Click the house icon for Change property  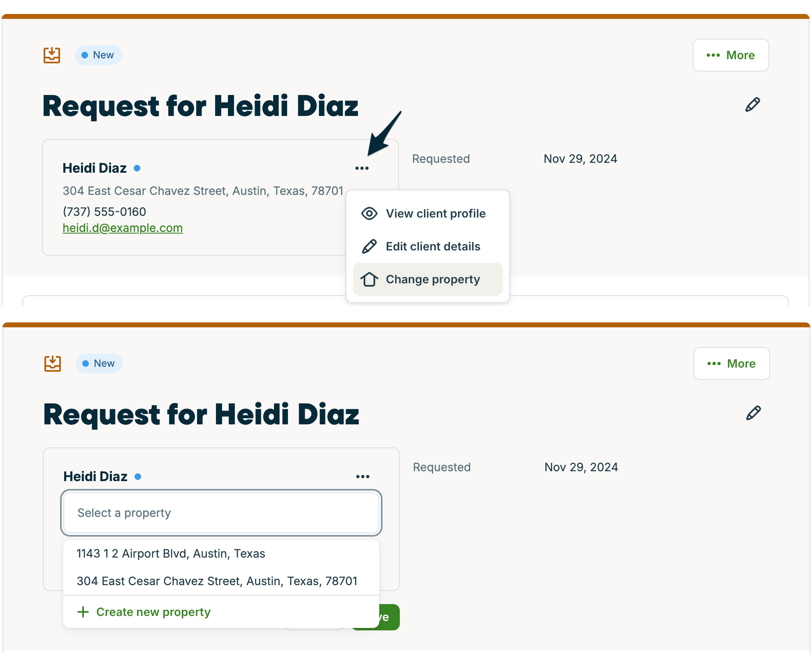click(x=369, y=279)
